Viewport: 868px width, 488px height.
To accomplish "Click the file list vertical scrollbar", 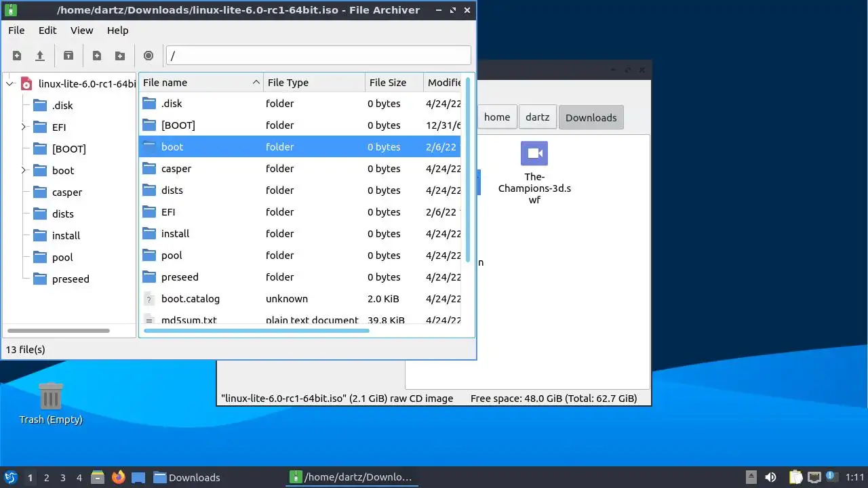I will point(468,169).
